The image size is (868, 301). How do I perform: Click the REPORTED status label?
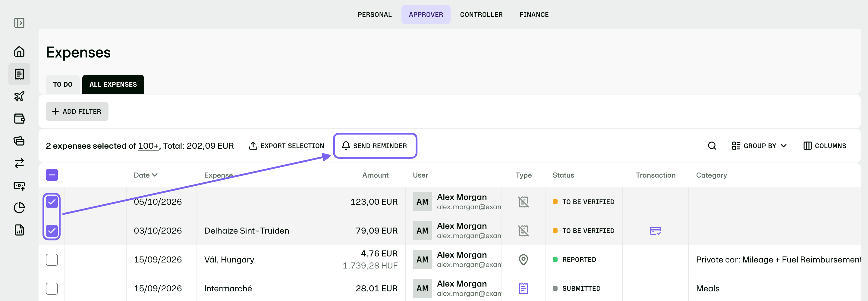579,259
